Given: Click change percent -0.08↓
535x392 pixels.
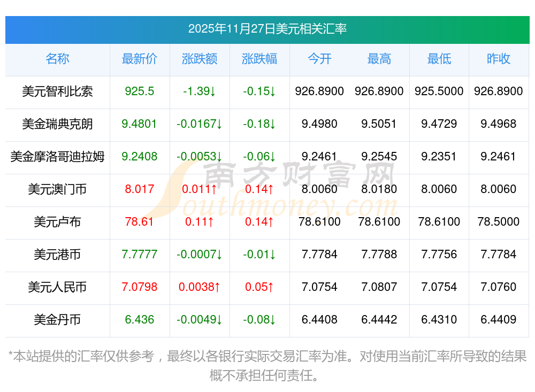Looking at the screenshot, I should click(x=259, y=320).
